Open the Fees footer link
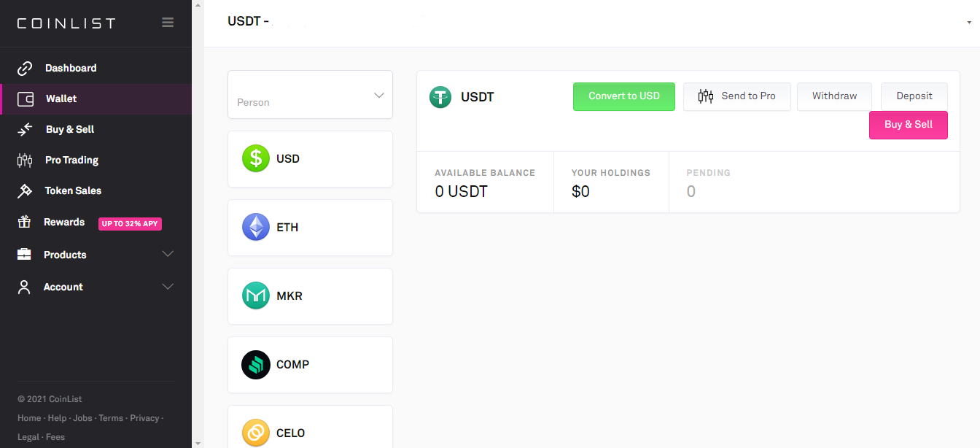 (55, 437)
